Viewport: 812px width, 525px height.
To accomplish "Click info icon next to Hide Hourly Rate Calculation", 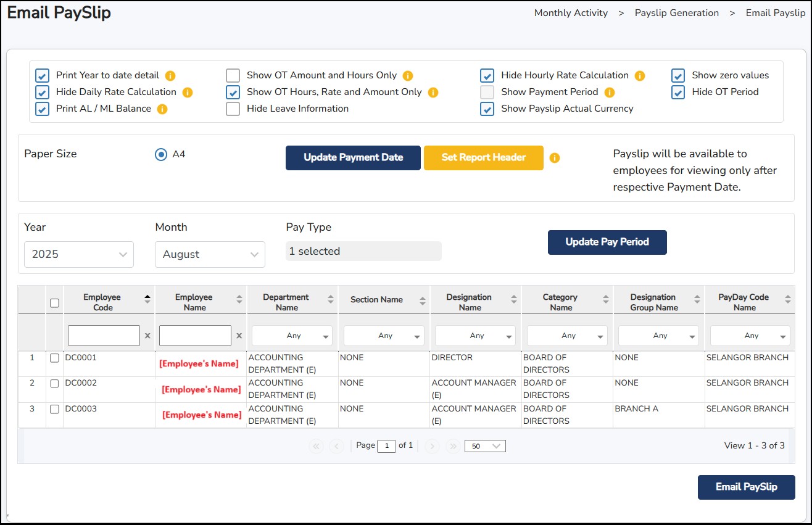I will tap(640, 76).
